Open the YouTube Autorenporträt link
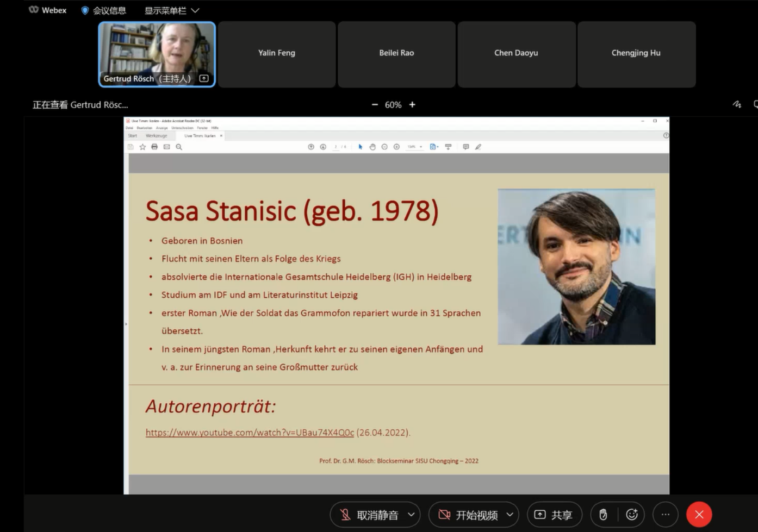The image size is (758, 532). [x=250, y=433]
